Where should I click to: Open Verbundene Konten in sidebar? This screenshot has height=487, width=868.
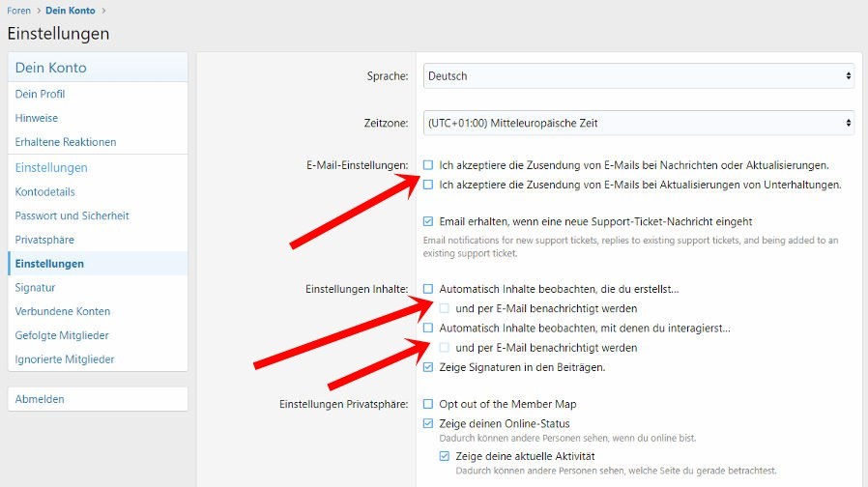(x=98, y=311)
